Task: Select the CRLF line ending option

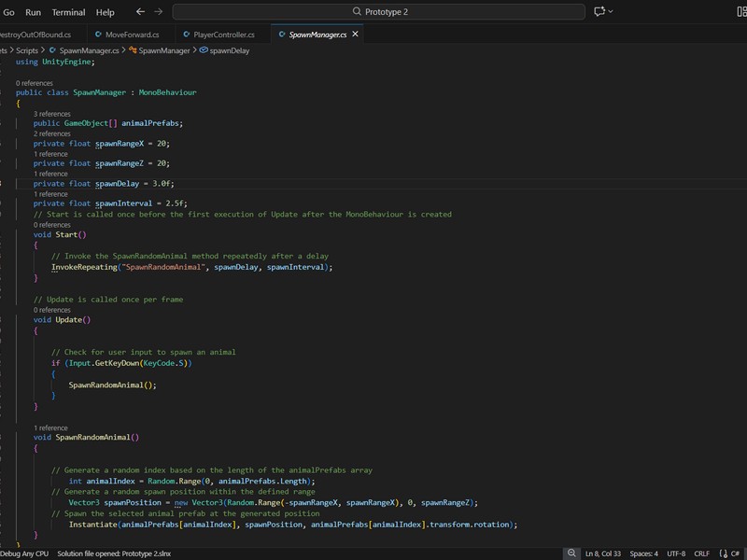Action: coord(701,553)
